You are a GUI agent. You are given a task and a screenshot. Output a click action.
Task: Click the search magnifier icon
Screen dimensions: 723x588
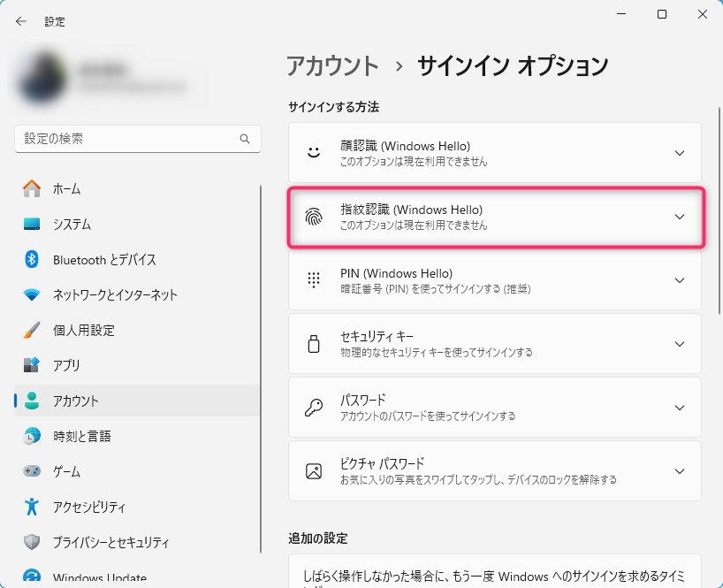coord(245,139)
